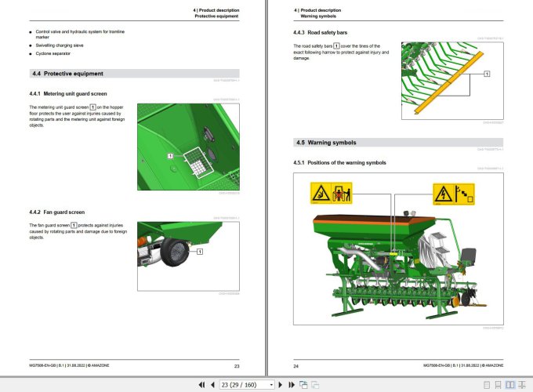Click page number 23 in the footer

(x=237, y=366)
